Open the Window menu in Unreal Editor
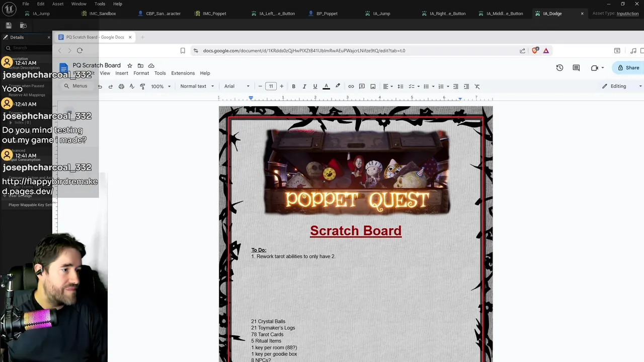This screenshot has width=644, height=362. (78, 4)
